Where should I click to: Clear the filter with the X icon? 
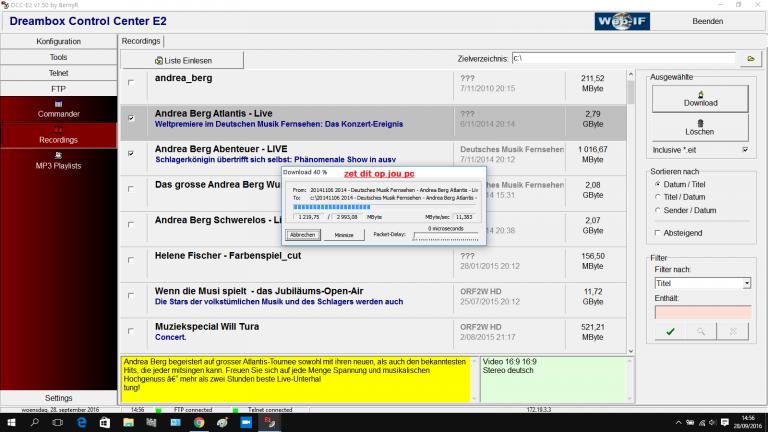[733, 330]
